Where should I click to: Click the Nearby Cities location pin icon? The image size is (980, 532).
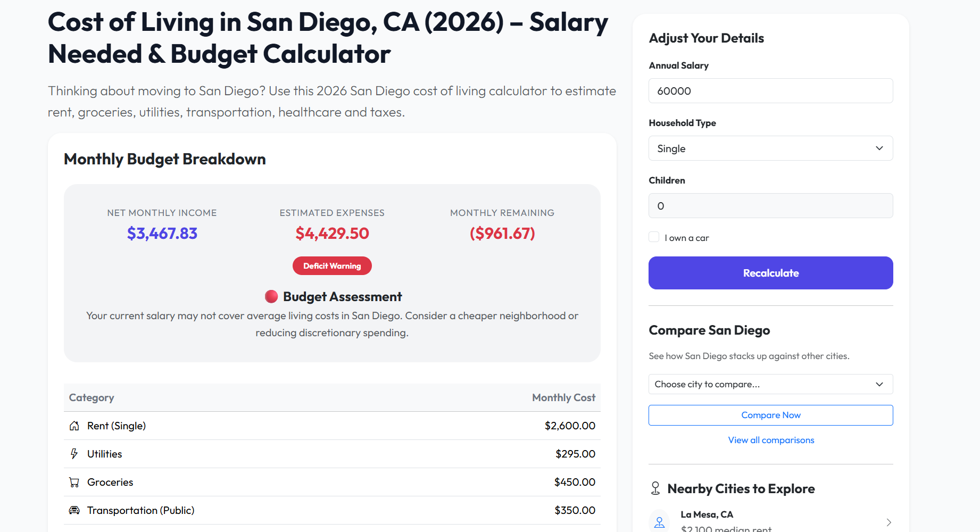pos(655,488)
